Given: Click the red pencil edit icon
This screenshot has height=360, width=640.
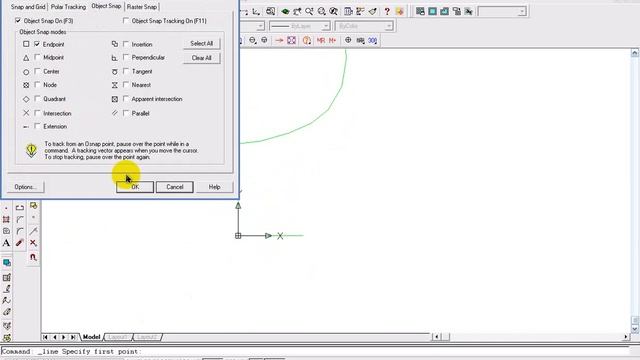Looking at the screenshot, I should pyautogui.click(x=20, y=243).
